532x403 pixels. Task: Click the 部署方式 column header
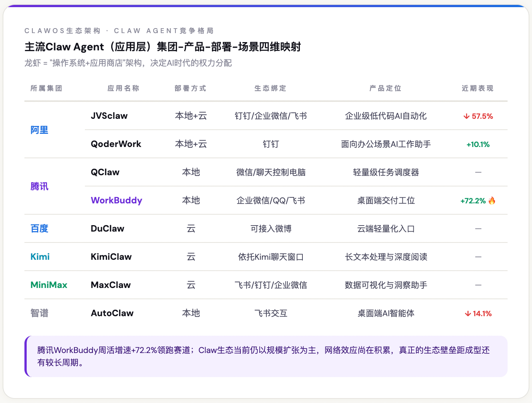pyautogui.click(x=190, y=88)
